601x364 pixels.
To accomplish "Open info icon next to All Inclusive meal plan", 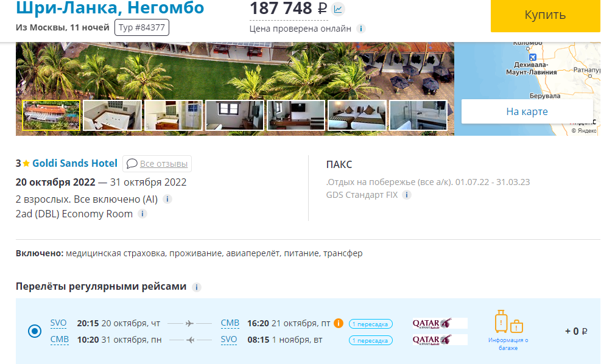I will point(167,199).
